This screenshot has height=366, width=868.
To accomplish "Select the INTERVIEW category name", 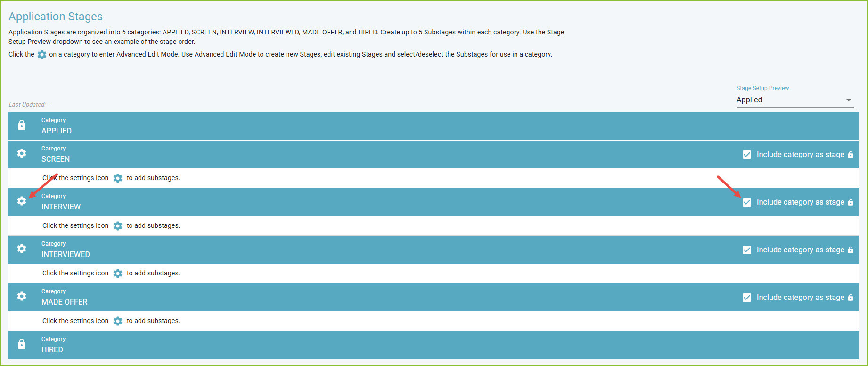I will click(x=61, y=207).
